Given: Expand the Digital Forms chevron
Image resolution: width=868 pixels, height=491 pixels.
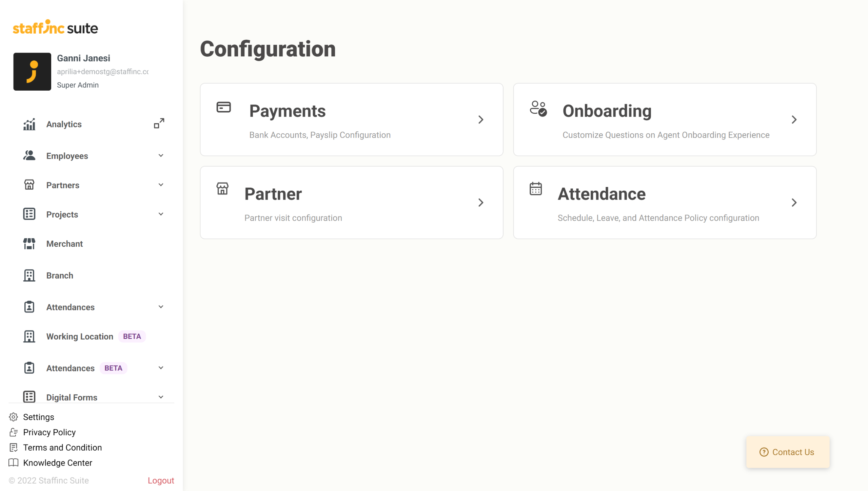Looking at the screenshot, I should [161, 397].
